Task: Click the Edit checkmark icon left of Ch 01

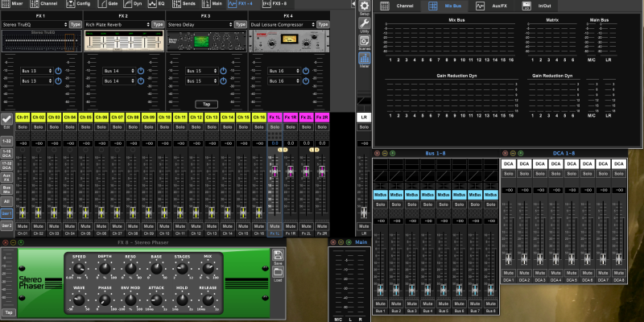Action: 6,119
